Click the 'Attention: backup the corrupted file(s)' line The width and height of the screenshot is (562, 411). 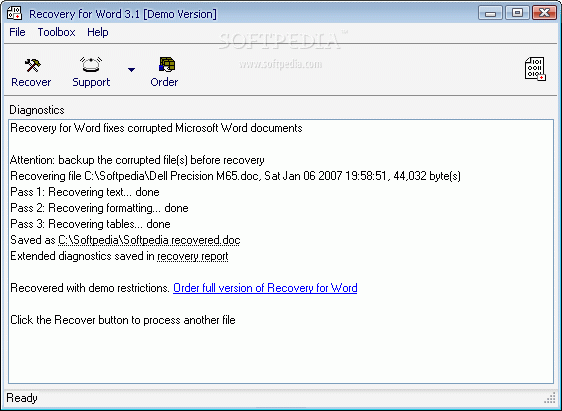pos(137,160)
